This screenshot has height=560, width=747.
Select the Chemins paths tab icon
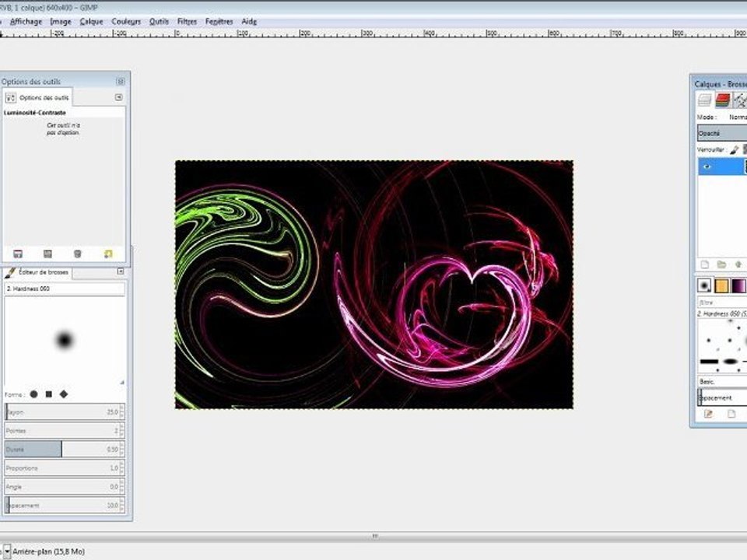740,100
